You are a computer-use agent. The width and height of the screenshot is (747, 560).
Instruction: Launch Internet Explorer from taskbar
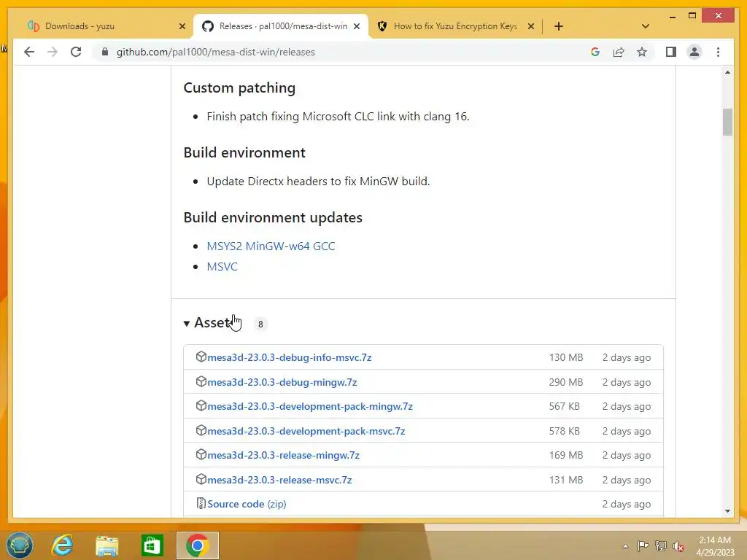(63, 545)
